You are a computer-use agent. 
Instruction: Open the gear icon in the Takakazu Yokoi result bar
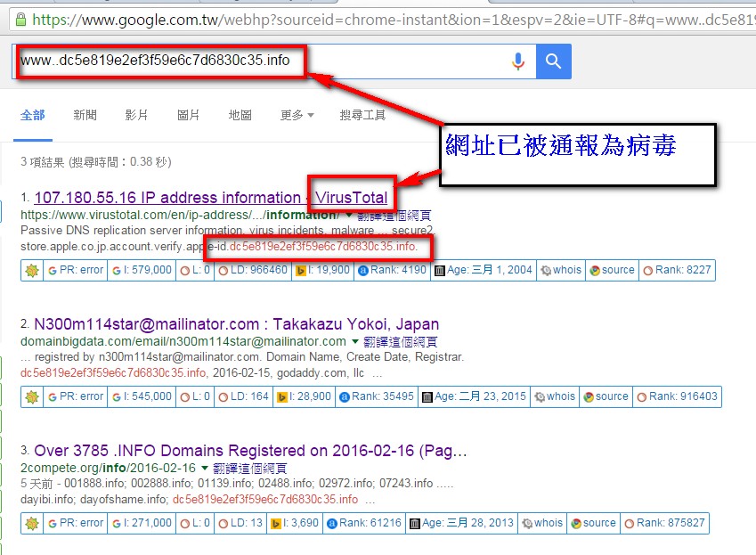pos(32,396)
